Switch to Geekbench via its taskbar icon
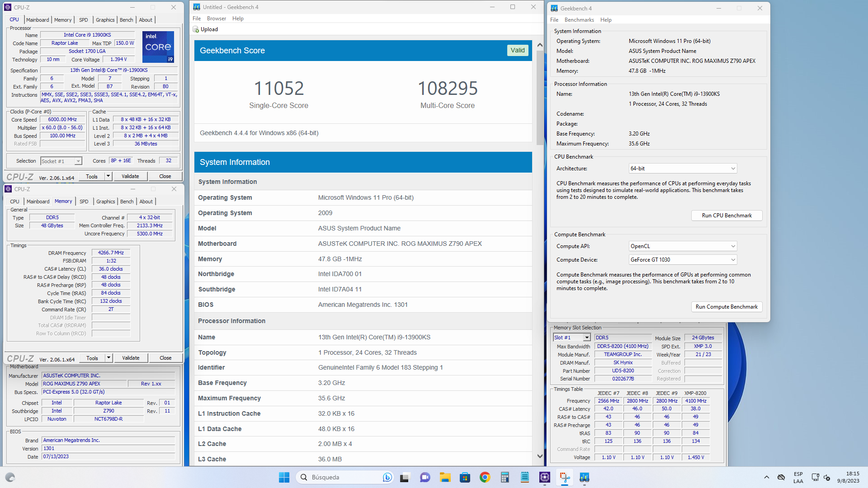This screenshot has height=488, width=868. (x=585, y=477)
